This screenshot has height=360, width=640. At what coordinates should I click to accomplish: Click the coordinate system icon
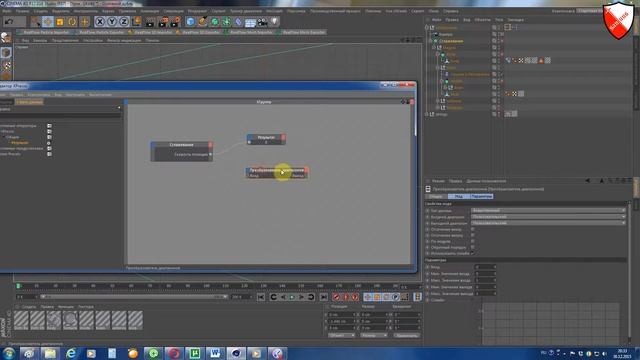(x=136, y=21)
